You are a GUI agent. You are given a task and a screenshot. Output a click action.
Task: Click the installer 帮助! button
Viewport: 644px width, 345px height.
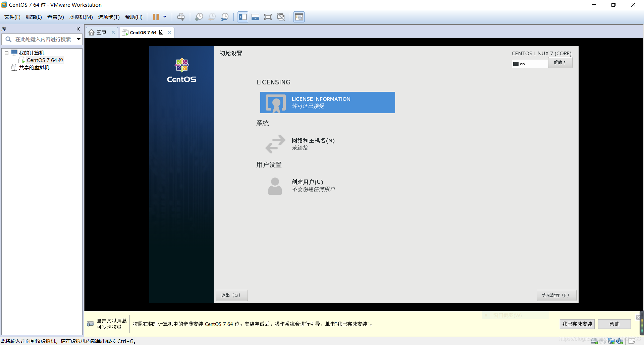(x=560, y=62)
